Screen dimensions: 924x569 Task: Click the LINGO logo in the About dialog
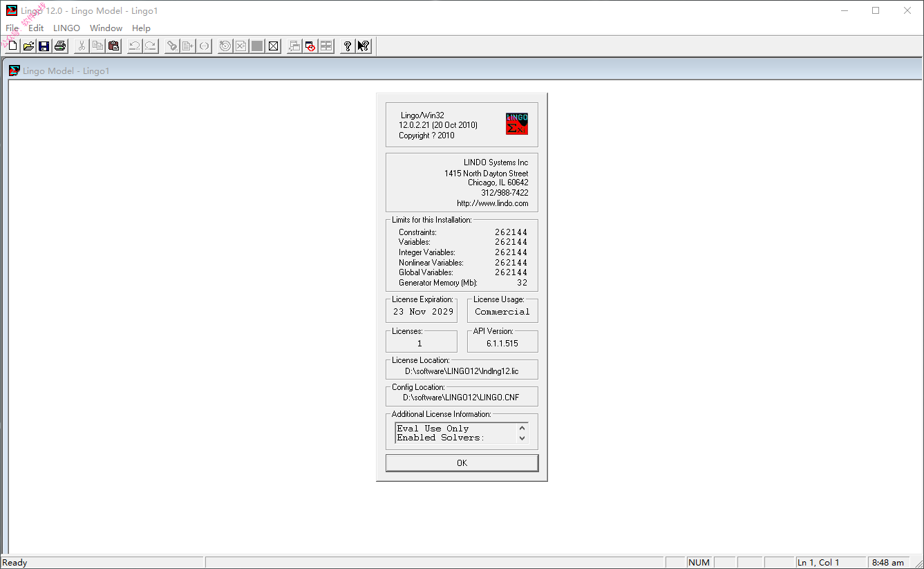517,124
